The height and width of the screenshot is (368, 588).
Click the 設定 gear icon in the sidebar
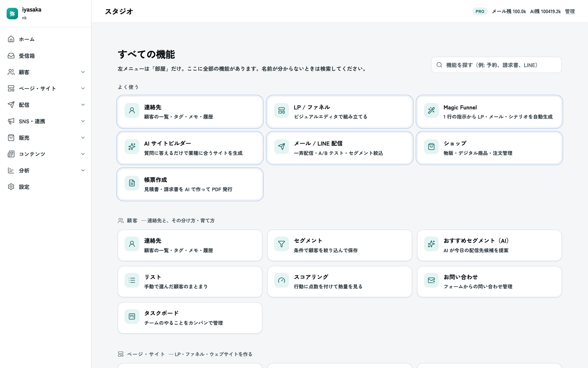click(11, 187)
